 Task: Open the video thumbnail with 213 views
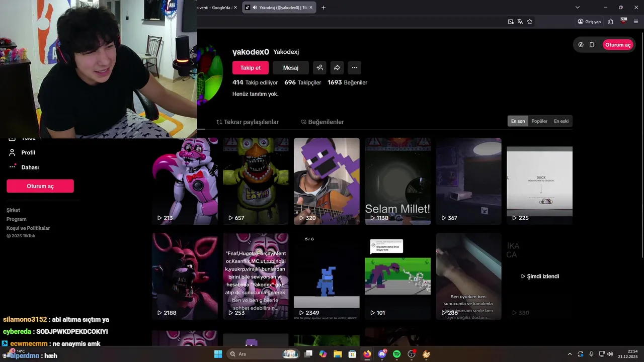point(185,181)
